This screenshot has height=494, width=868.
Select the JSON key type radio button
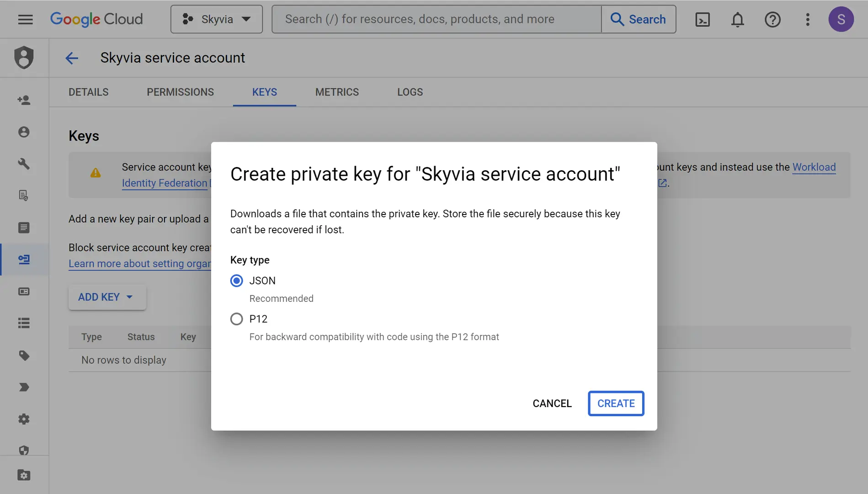pyautogui.click(x=236, y=281)
